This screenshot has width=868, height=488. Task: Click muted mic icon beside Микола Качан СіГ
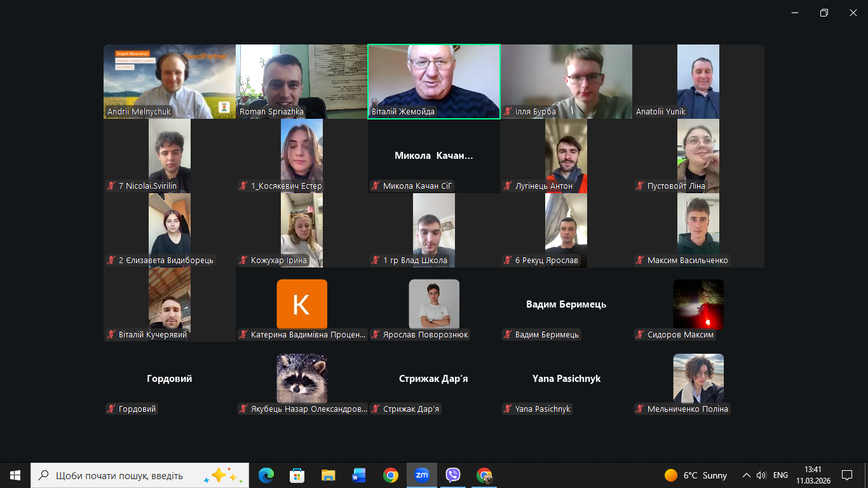376,186
